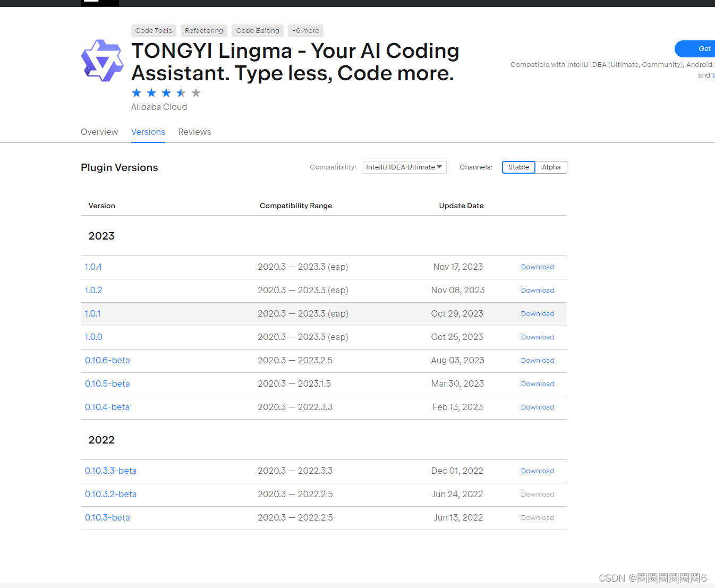Click the Update Date column header
715x588 pixels.
pos(461,206)
